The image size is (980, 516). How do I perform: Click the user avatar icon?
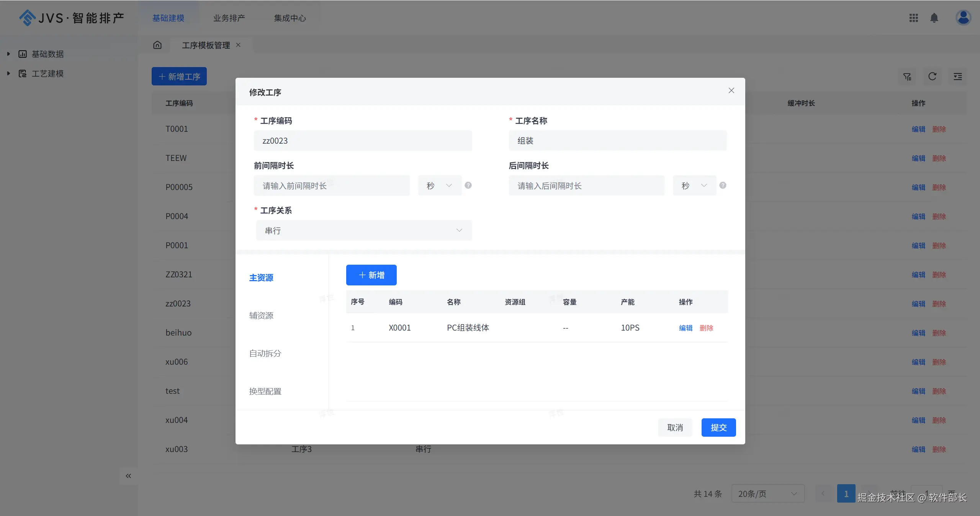pos(963,18)
